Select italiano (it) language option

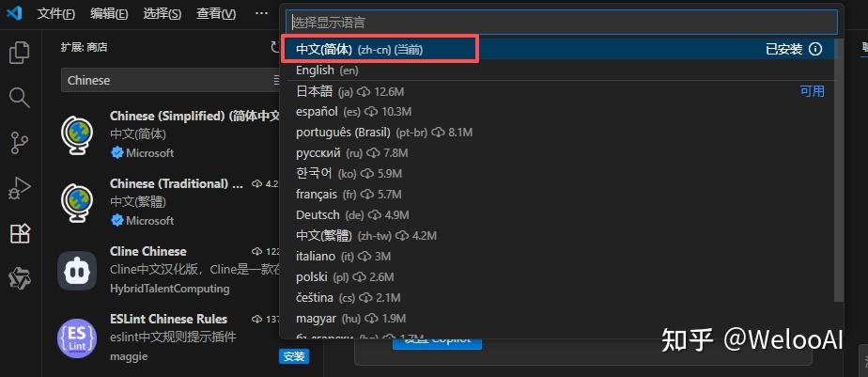click(561, 256)
